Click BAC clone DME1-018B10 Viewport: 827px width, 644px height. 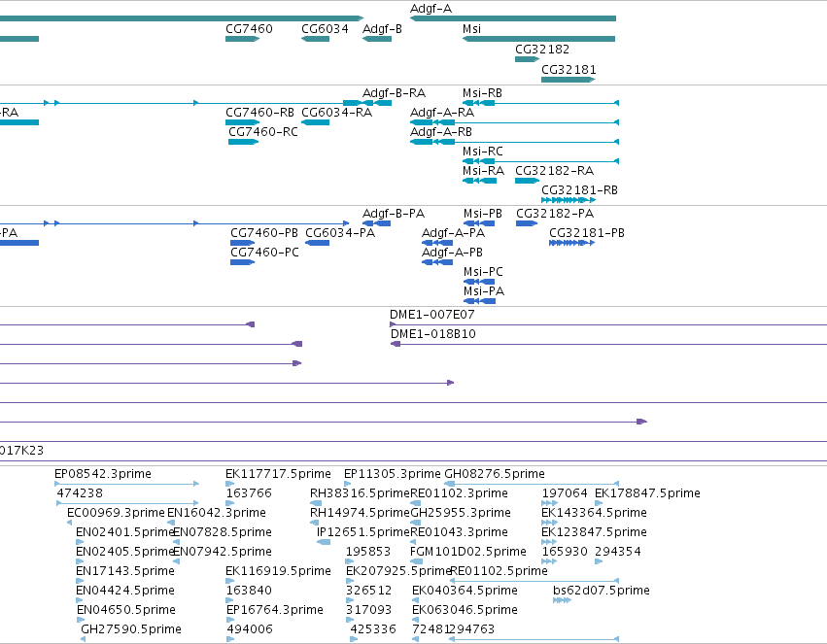coord(433,335)
